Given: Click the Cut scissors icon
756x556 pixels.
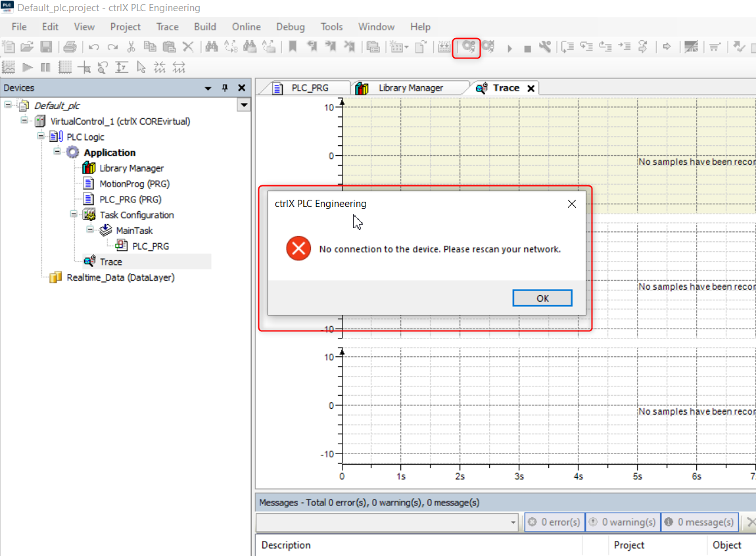Looking at the screenshot, I should (x=131, y=47).
